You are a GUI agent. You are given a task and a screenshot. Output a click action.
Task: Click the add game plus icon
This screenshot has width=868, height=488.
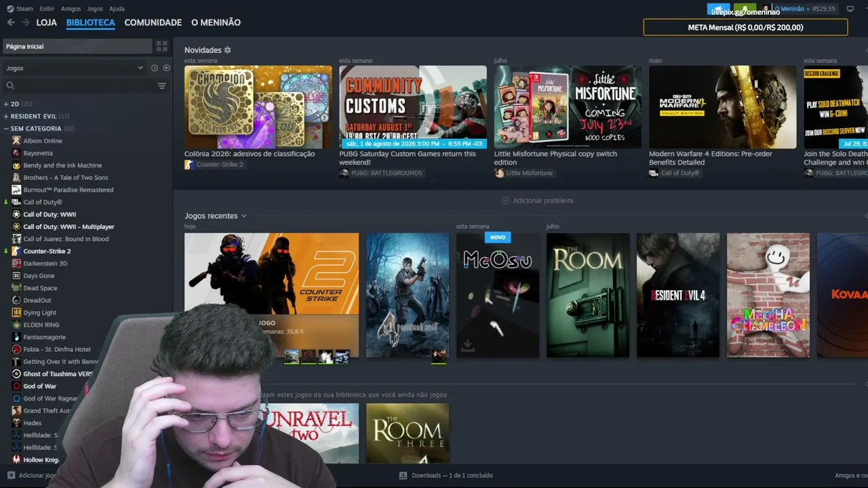11,476
